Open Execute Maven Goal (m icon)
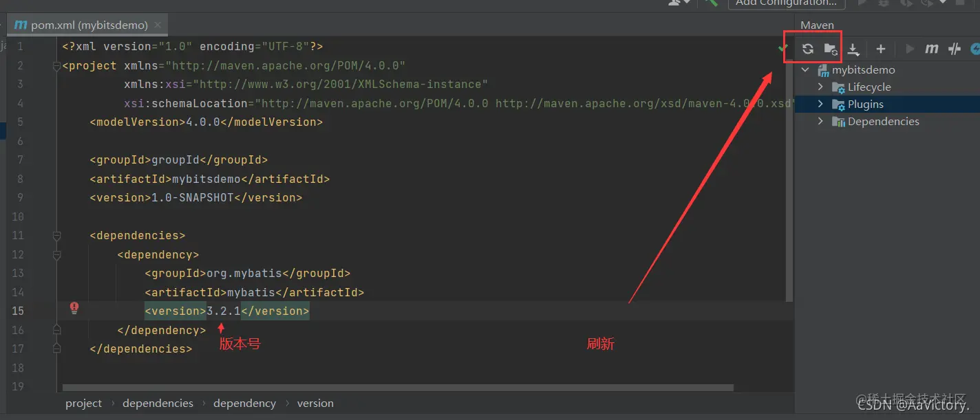Screen dimensions: 980x420 932,49
